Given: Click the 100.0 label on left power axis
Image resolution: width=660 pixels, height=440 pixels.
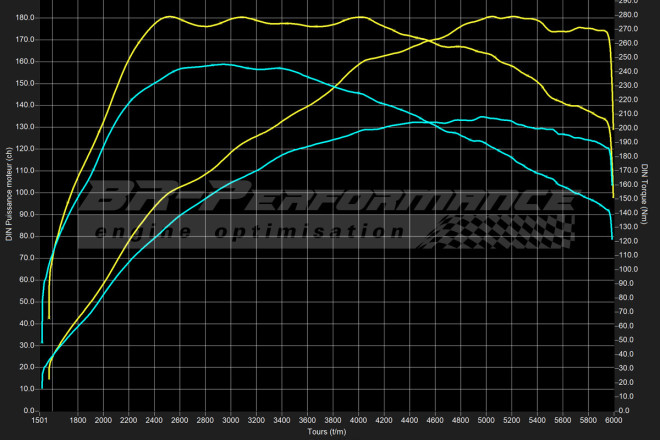Looking at the screenshot, I should tap(26, 192).
